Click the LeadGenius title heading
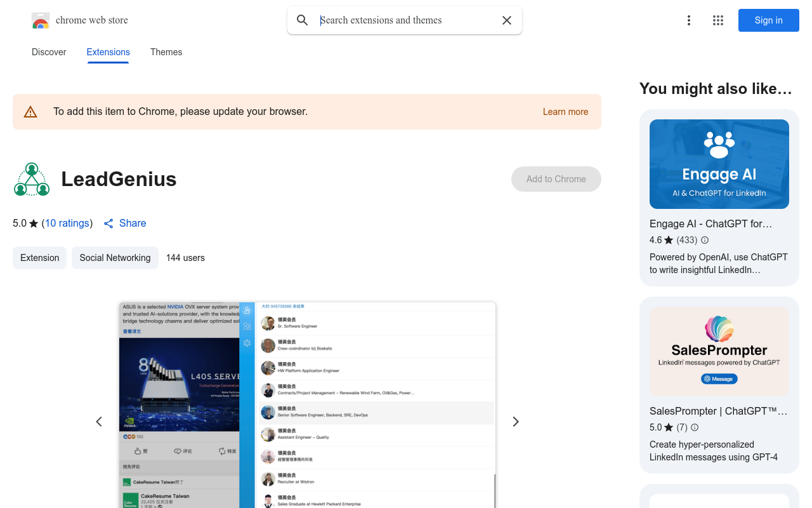The width and height of the screenshot is (812, 508). tap(119, 179)
